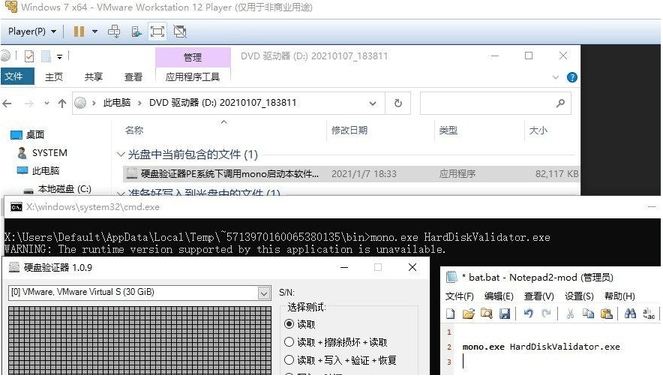
Task: Open the address bar history dropdown
Action: tap(373, 103)
